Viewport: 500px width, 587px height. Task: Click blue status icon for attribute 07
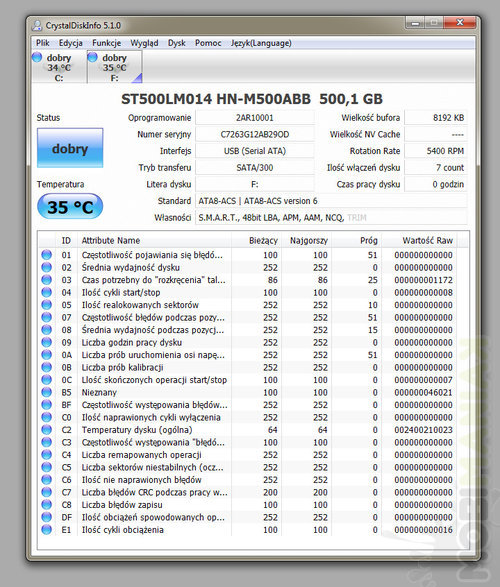click(47, 317)
